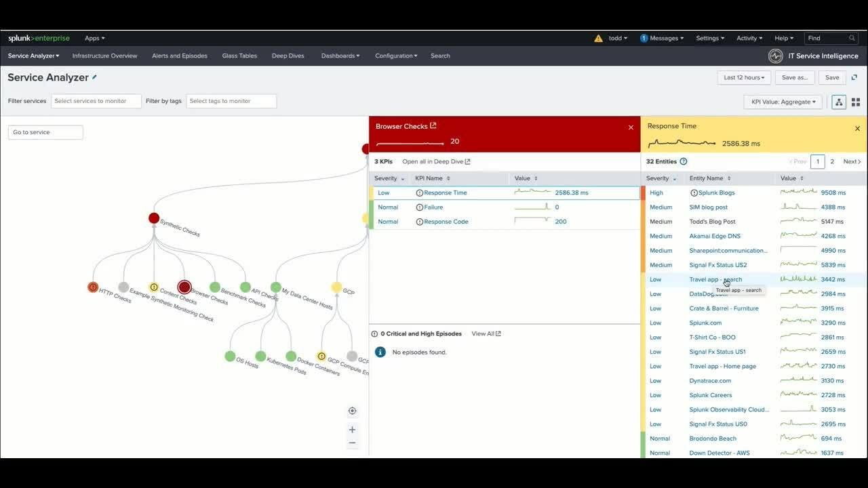Click the Splunk enterprise logo
868x488 pixels.
(39, 38)
